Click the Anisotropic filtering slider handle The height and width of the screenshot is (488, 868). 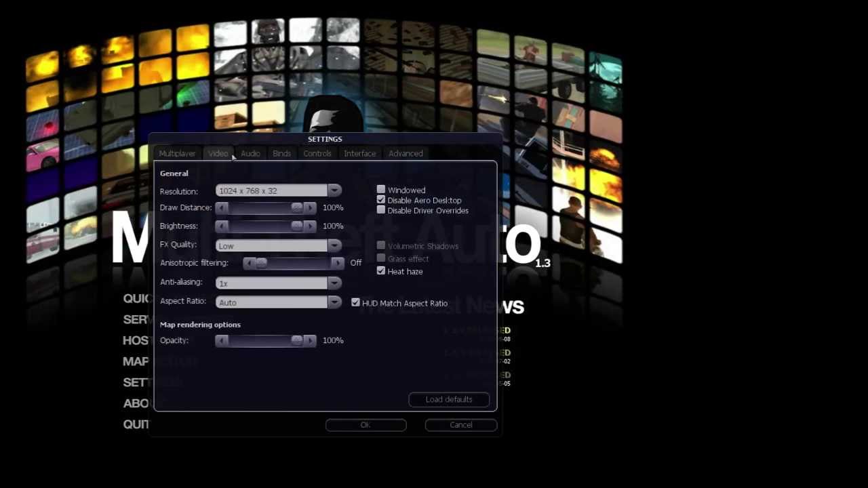[x=261, y=263]
